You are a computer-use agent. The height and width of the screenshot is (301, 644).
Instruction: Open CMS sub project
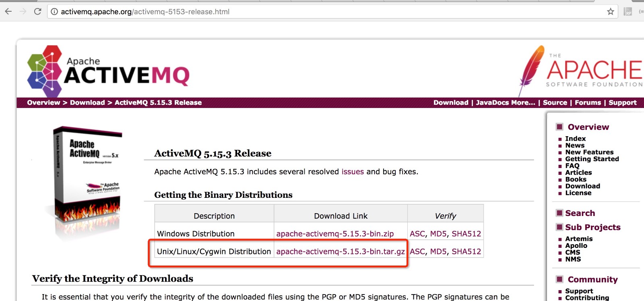pyautogui.click(x=572, y=253)
